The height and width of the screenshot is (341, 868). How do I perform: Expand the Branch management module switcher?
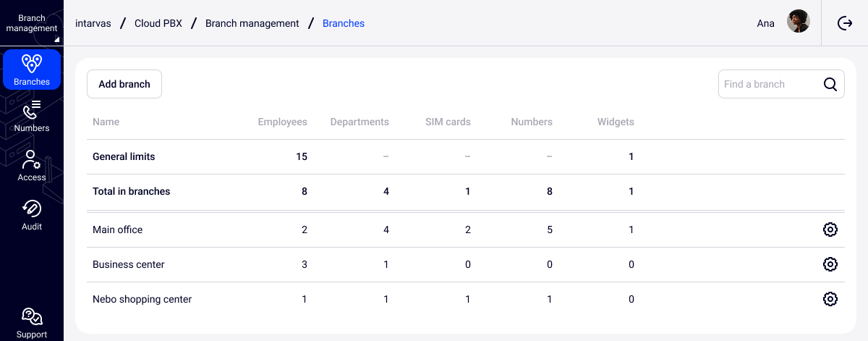coord(32,23)
